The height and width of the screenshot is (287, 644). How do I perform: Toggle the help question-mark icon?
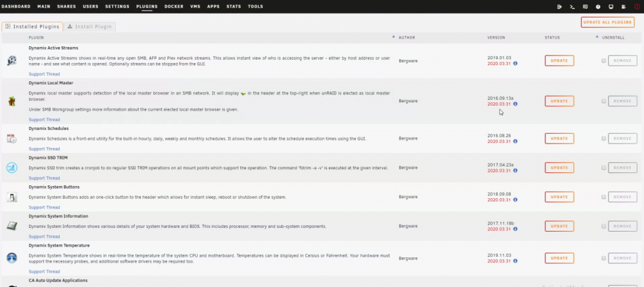[598, 6]
